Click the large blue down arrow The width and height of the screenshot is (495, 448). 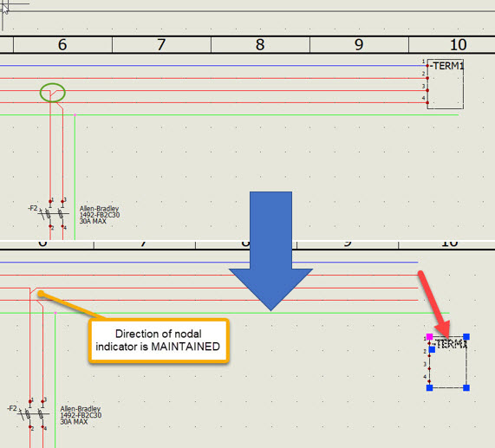point(270,250)
